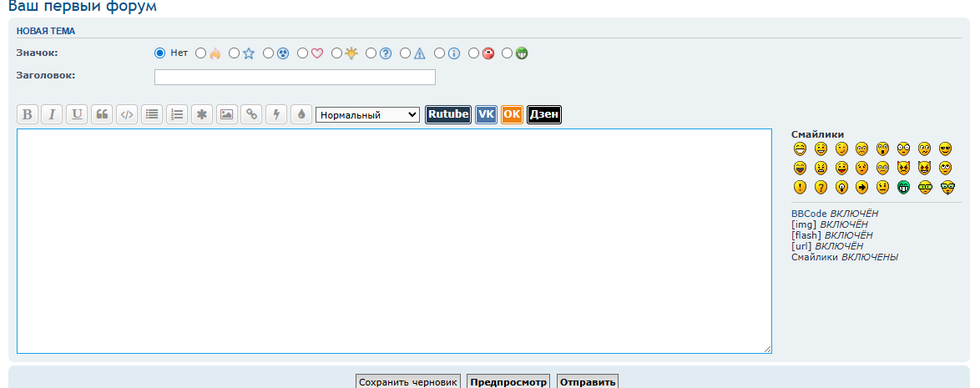Open the font color drop icon
This screenshot has height=388, width=980.
coord(301,114)
